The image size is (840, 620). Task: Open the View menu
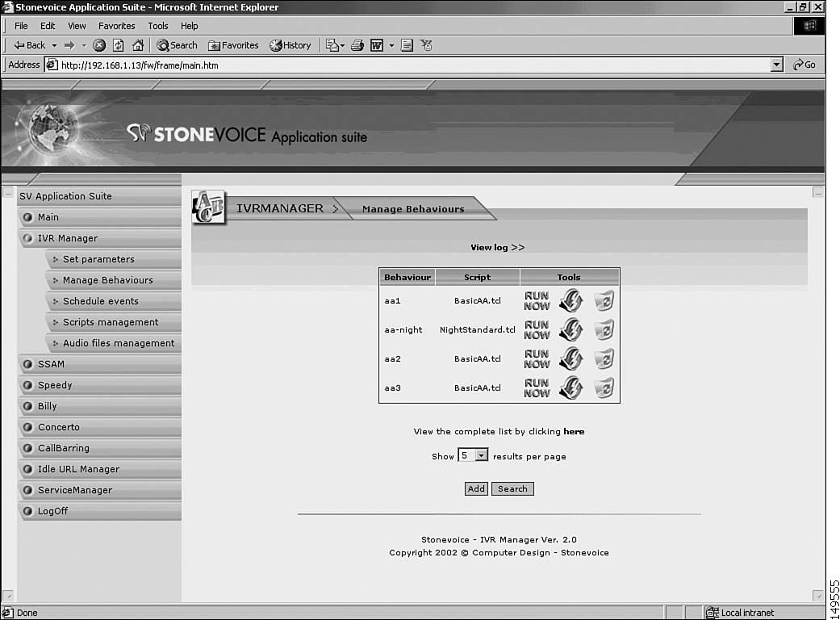click(x=77, y=26)
